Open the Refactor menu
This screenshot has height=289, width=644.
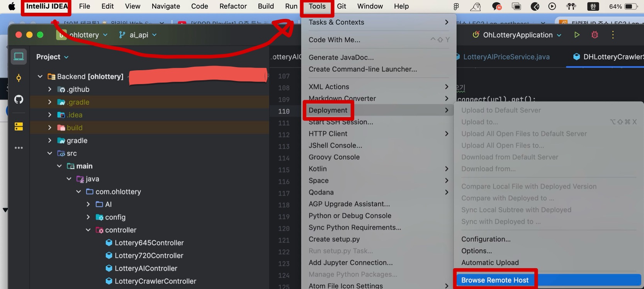point(233,6)
